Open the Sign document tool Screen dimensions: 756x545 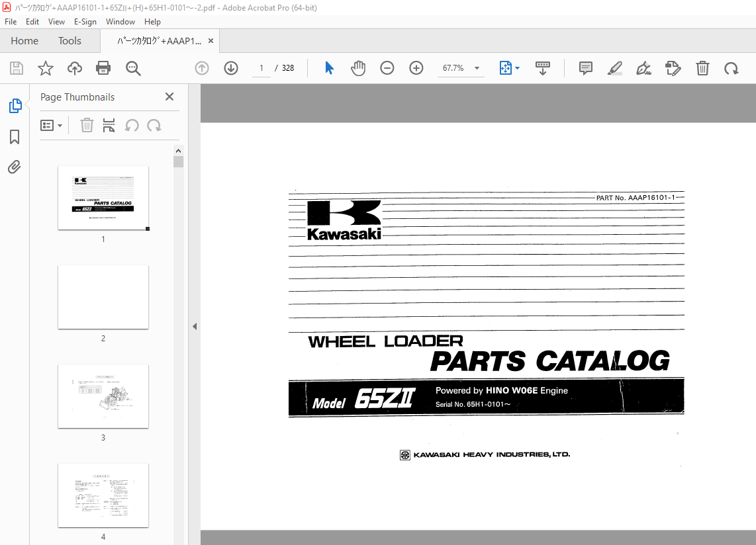click(x=643, y=68)
